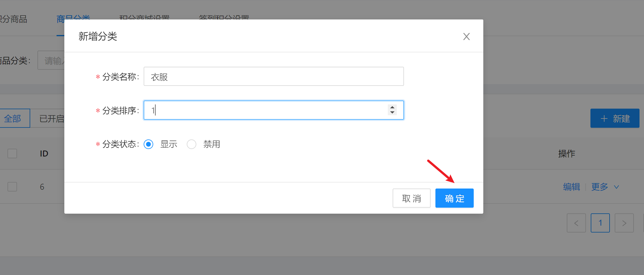This screenshot has height=275, width=644.
Task: Focus the 分类名称 input field
Action: (274, 77)
